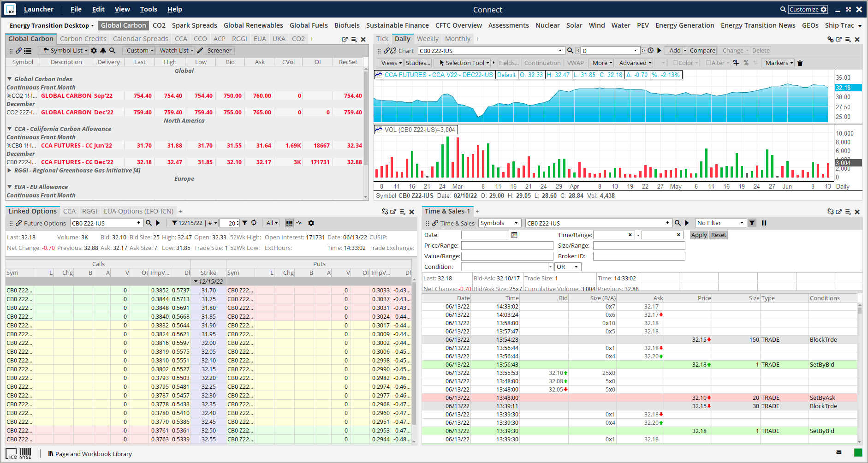Open the No Filter dropdown in Time & Sales
The height and width of the screenshot is (463, 868).
(720, 223)
